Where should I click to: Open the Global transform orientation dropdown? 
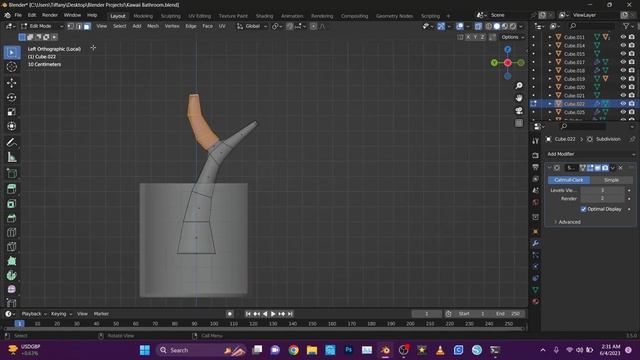(x=252, y=26)
